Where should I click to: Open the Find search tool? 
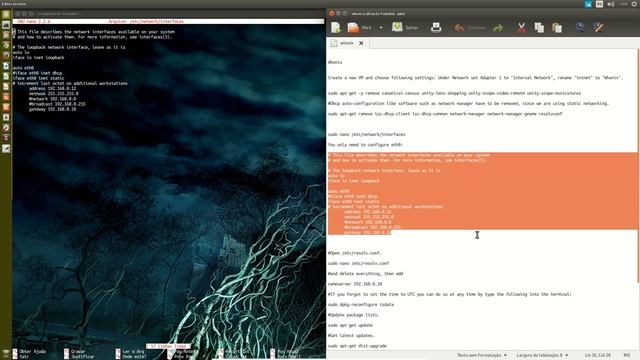pos(580,28)
